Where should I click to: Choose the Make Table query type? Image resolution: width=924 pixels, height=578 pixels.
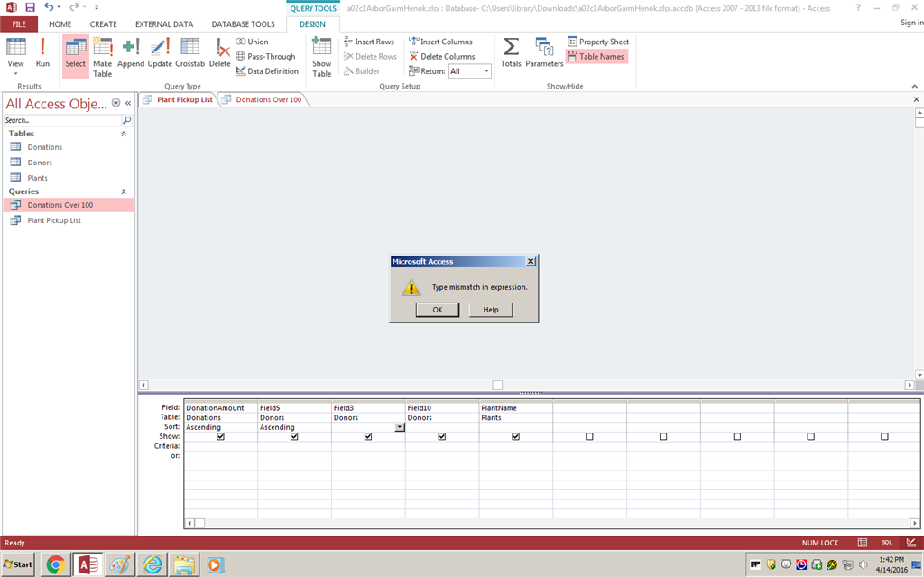(x=102, y=57)
